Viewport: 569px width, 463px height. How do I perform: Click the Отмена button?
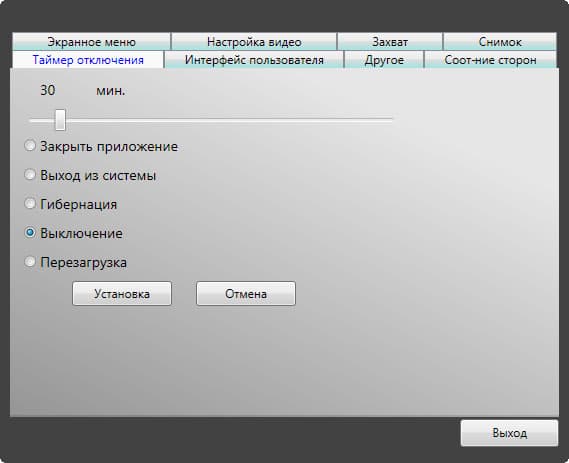(246, 294)
